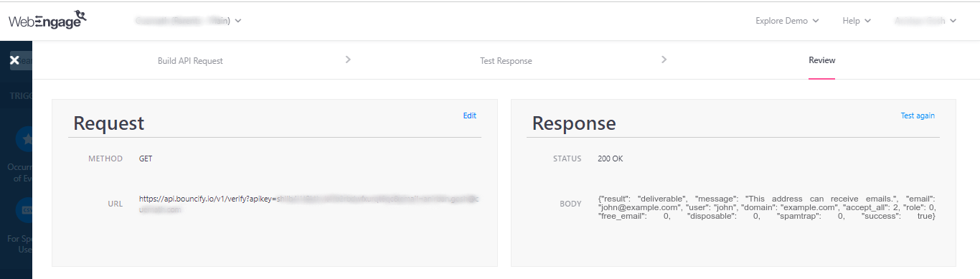Click the 200 OK status value
The image size is (980, 279).
pyautogui.click(x=610, y=159)
